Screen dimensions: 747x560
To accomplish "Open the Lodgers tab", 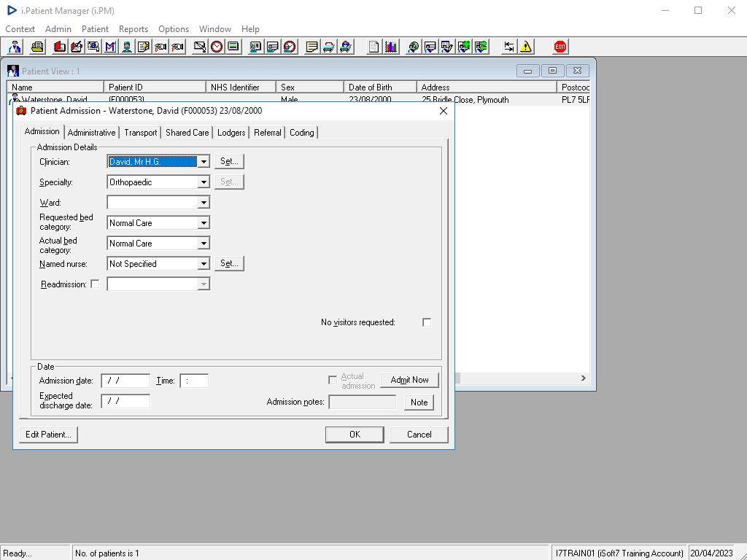I will (231, 133).
